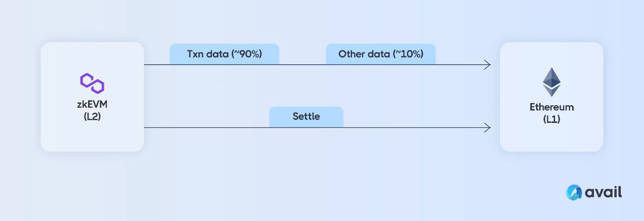The height and width of the screenshot is (221, 644).
Task: Click the "(L1)" text under Ethereum
Action: coord(551,119)
